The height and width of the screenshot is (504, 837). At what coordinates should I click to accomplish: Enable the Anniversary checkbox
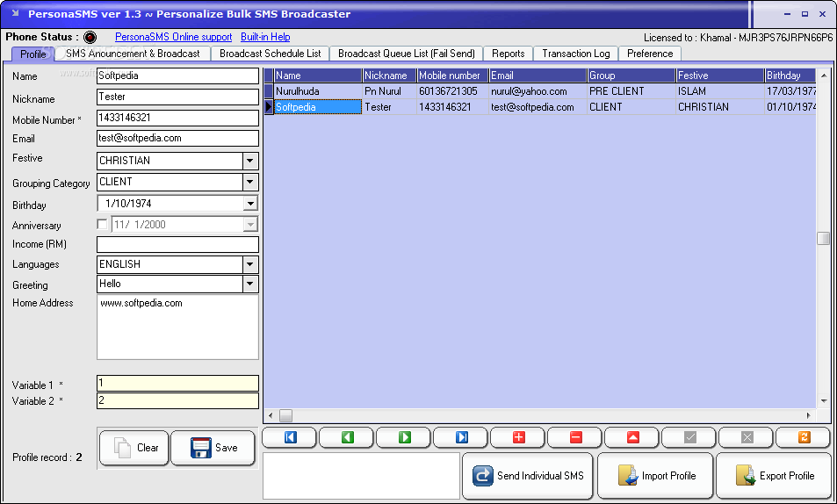[102, 224]
